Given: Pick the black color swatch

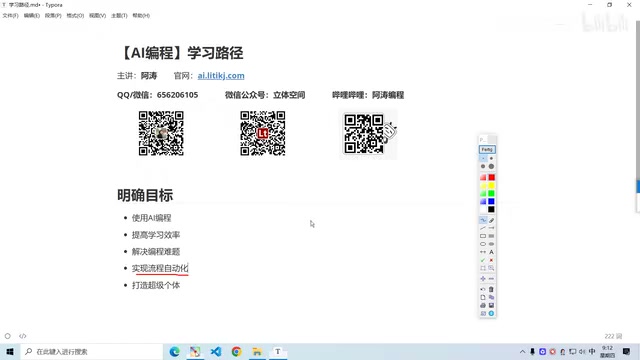Looking at the screenshot, I should [491, 209].
